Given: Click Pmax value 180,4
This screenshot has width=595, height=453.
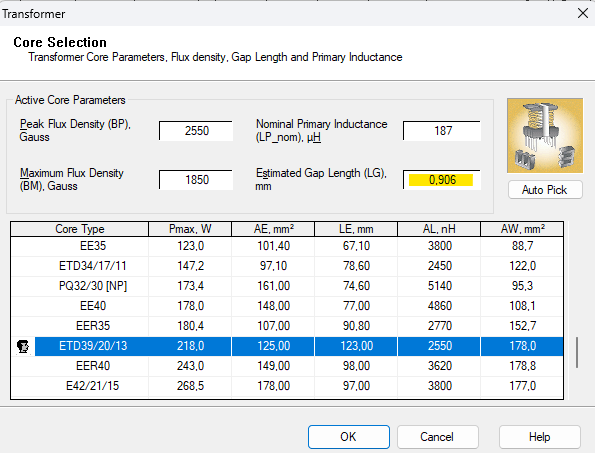Looking at the screenshot, I should [190, 326].
